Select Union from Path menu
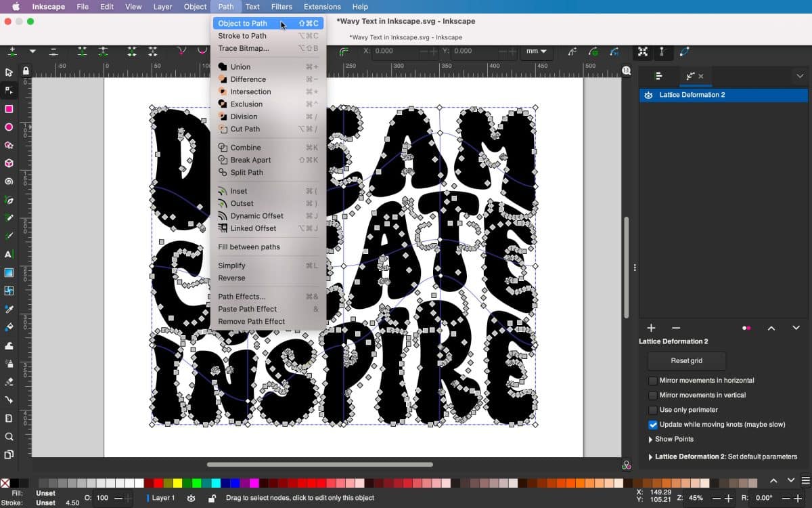 point(268,67)
